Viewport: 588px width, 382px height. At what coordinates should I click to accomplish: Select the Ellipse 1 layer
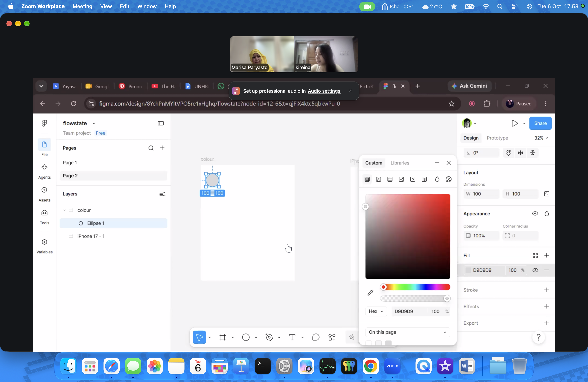click(x=113, y=223)
